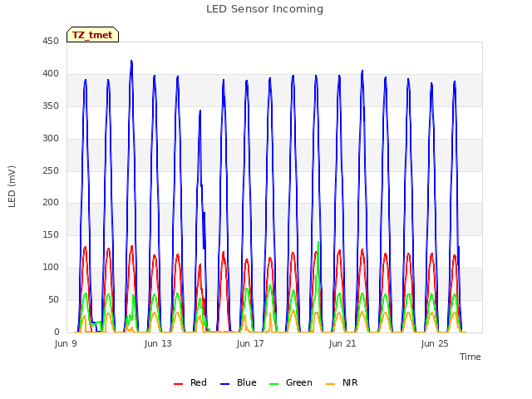Click the 50 y-axis tick label
The image size is (532, 399).
[53, 299]
